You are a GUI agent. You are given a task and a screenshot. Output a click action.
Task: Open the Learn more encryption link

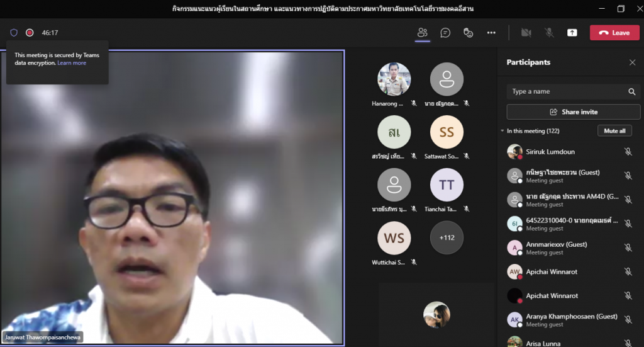[72, 63]
